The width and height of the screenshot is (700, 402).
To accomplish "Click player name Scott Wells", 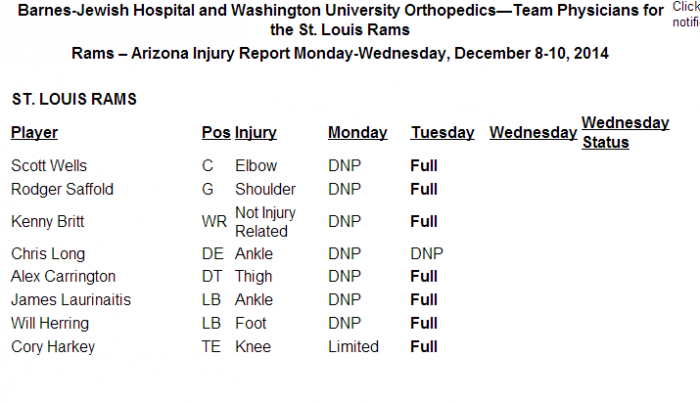I will pyautogui.click(x=49, y=166).
